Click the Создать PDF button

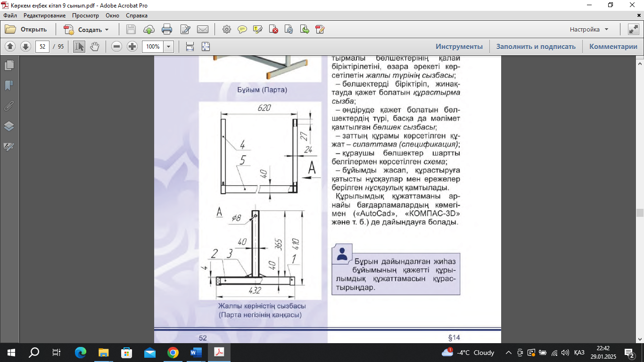(x=86, y=29)
